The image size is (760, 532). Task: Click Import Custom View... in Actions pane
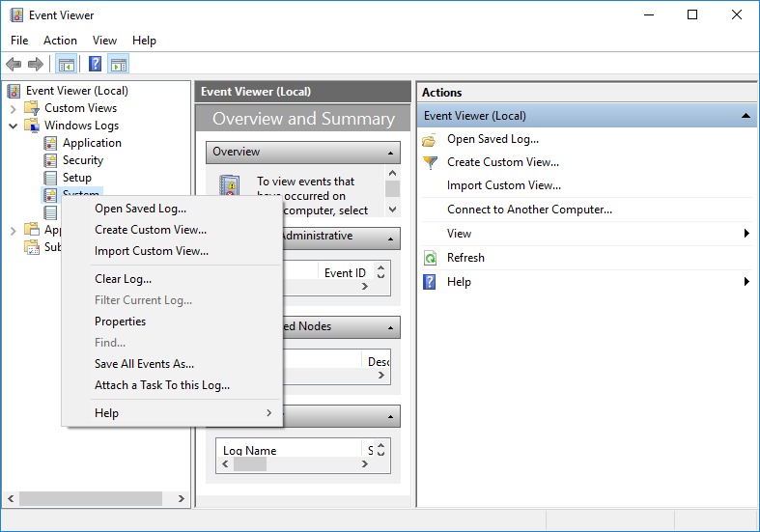(503, 185)
